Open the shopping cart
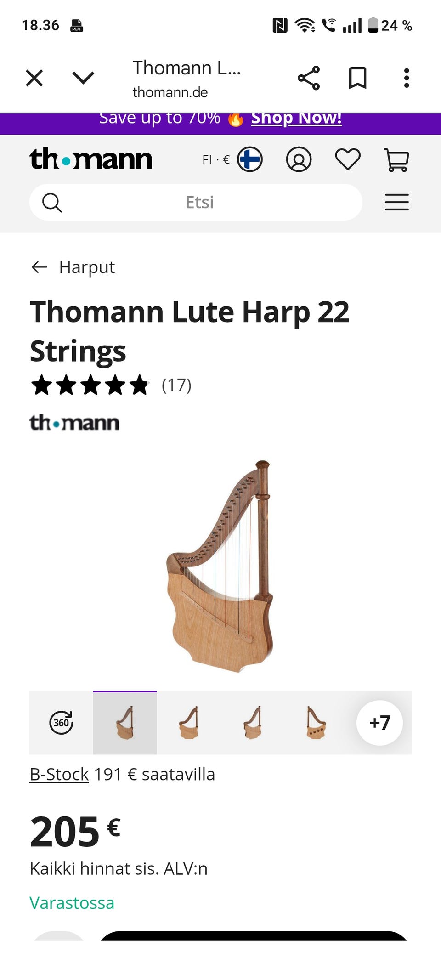This screenshot has width=441, height=980. pos(396,160)
